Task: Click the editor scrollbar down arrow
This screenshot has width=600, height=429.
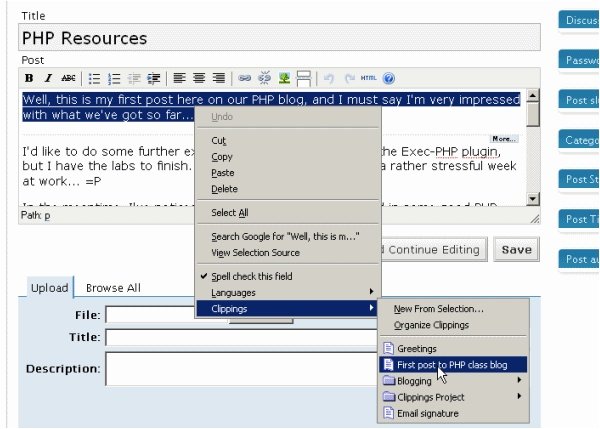Action: click(x=533, y=199)
